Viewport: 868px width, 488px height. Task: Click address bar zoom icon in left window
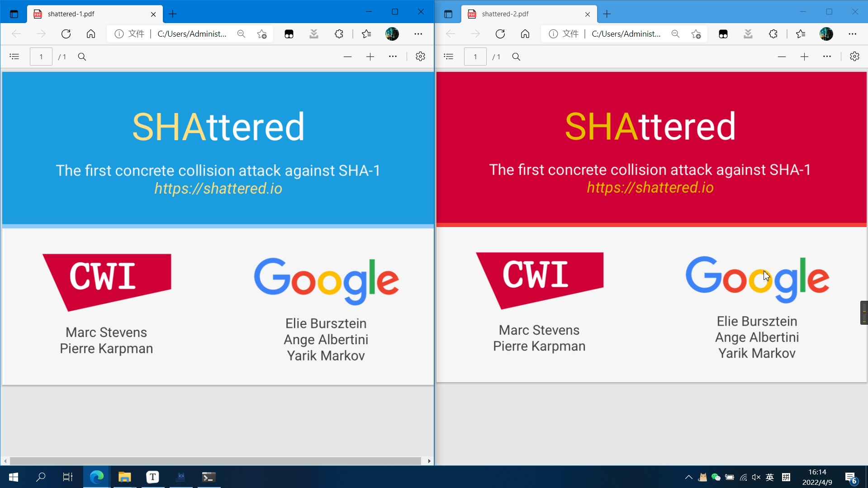pyautogui.click(x=241, y=34)
